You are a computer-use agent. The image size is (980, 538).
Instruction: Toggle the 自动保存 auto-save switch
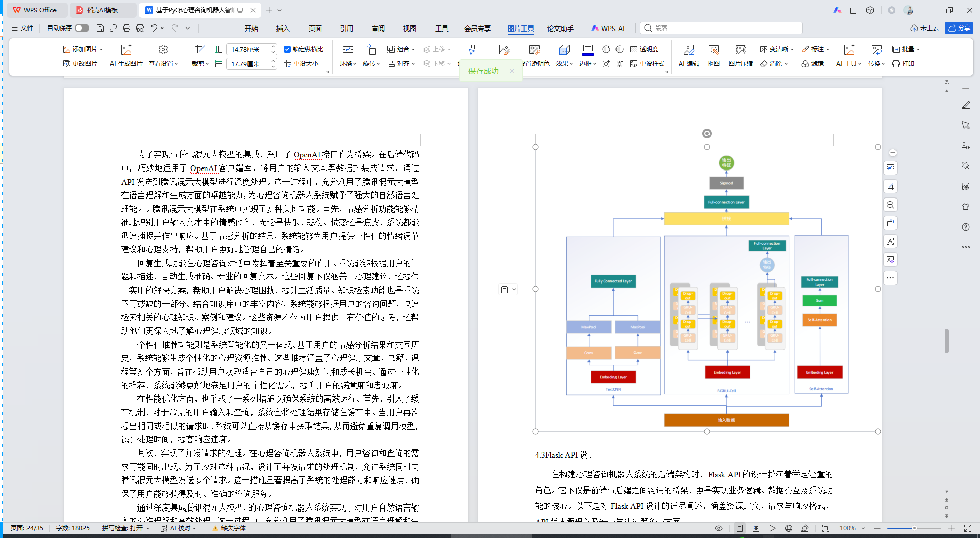pyautogui.click(x=82, y=28)
